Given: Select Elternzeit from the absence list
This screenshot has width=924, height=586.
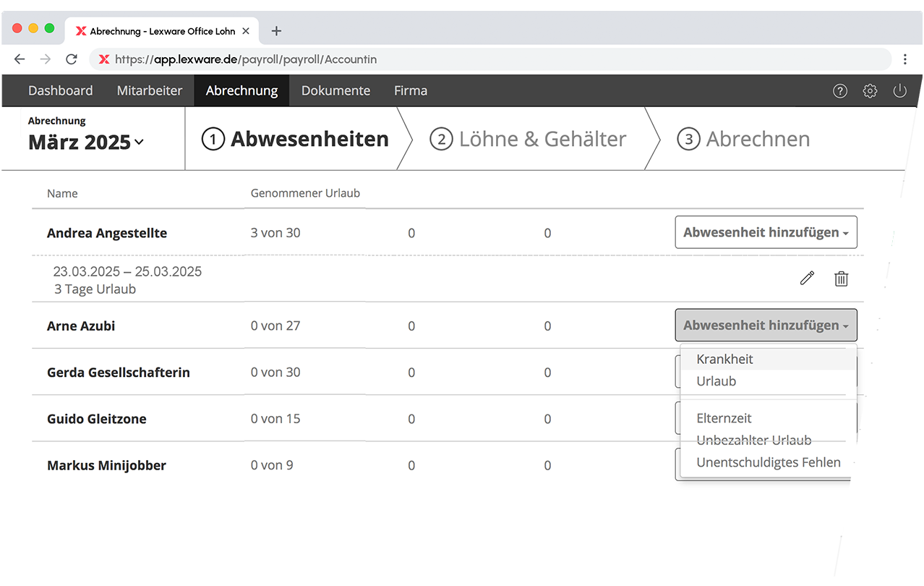Looking at the screenshot, I should (724, 418).
